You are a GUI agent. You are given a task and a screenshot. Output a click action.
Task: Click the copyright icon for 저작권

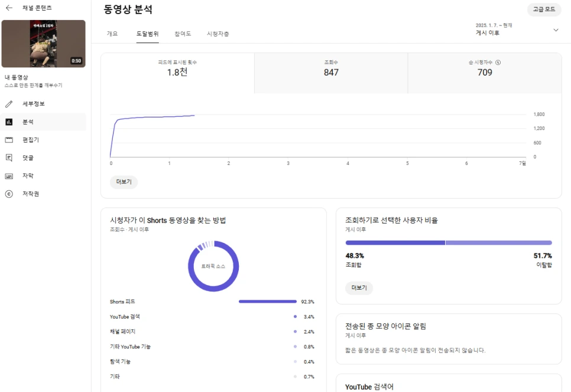tap(9, 194)
